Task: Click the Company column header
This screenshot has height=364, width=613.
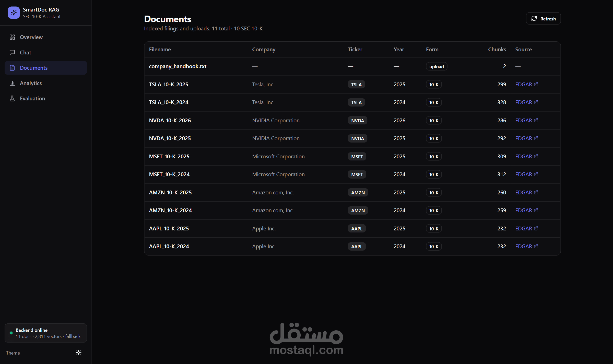Action: [264, 50]
